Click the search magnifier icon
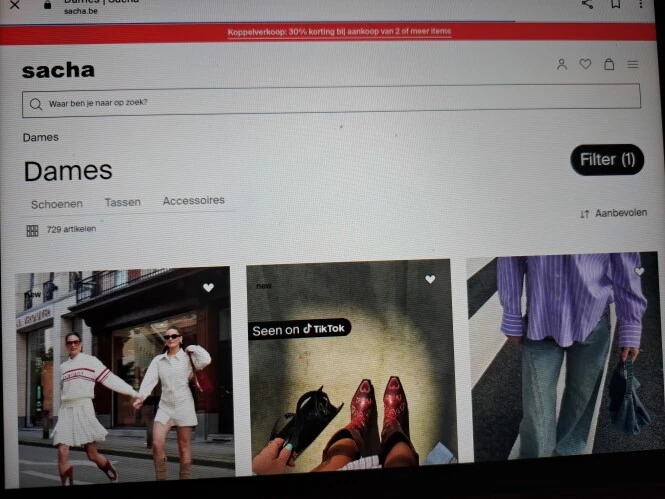 click(x=36, y=104)
